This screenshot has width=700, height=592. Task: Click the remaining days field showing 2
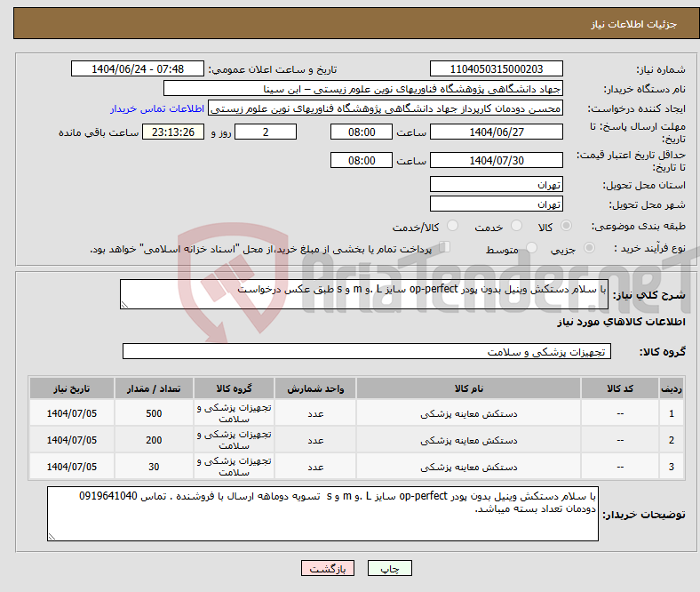(x=266, y=132)
